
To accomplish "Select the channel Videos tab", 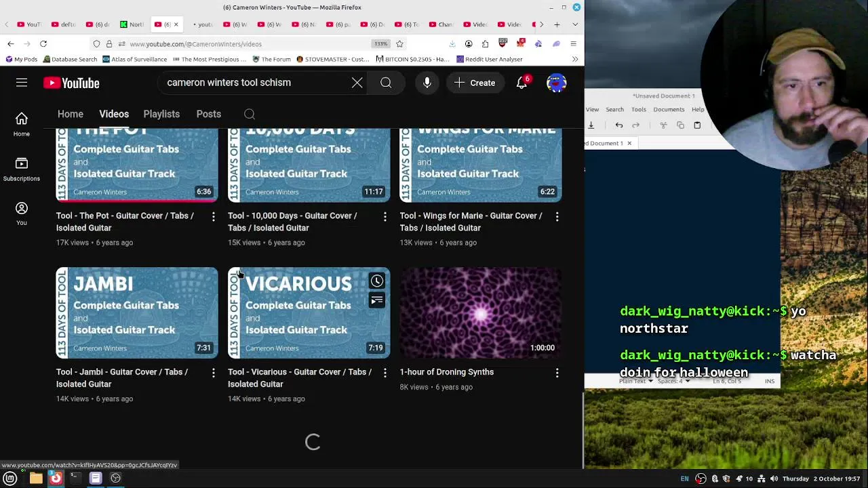I will point(114,114).
